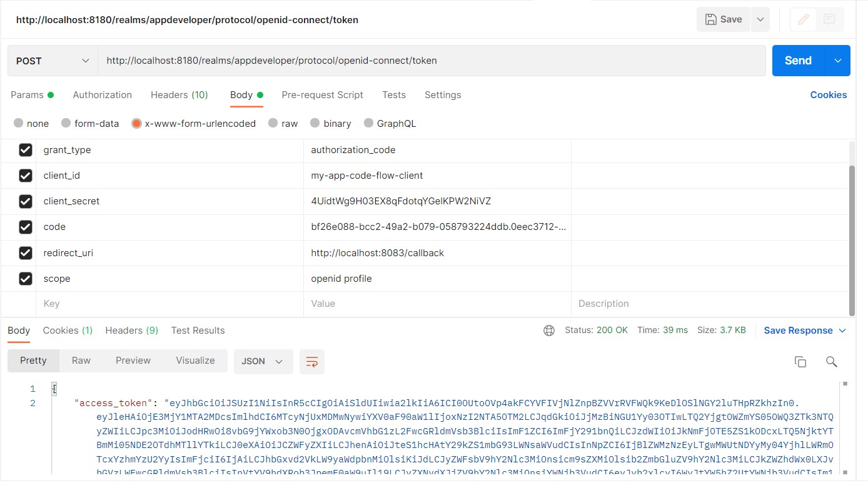The height and width of the screenshot is (483, 868).
Task: Open the Cookies link
Action: point(828,95)
